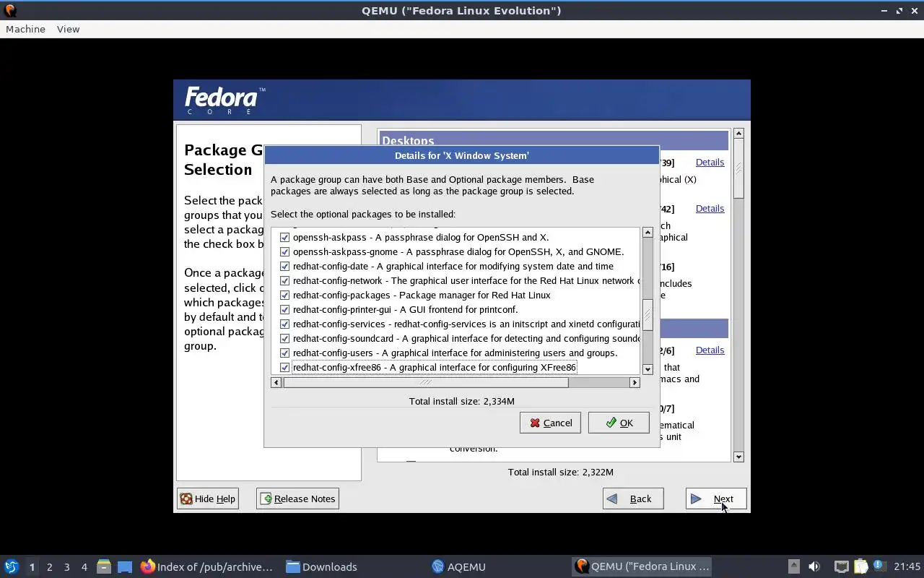Screen dimensions: 924x578
Task: Switch to the Downloads folder window
Action: [x=322, y=567]
